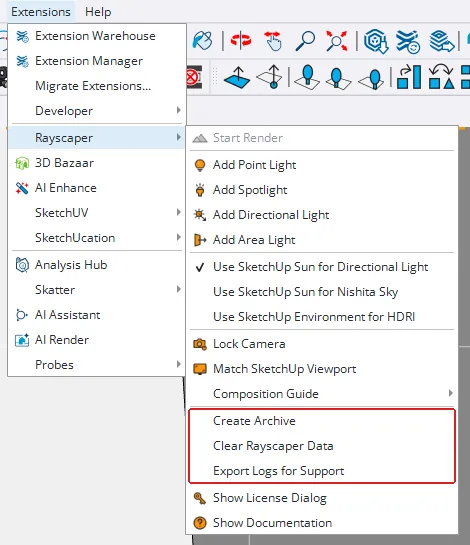Open the Help menu
Viewport: 470px width, 545px height.
tap(98, 12)
